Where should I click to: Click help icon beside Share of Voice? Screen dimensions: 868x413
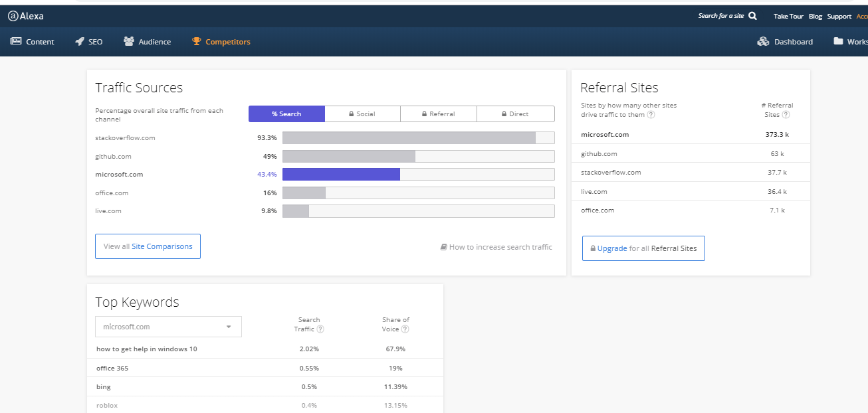405,329
